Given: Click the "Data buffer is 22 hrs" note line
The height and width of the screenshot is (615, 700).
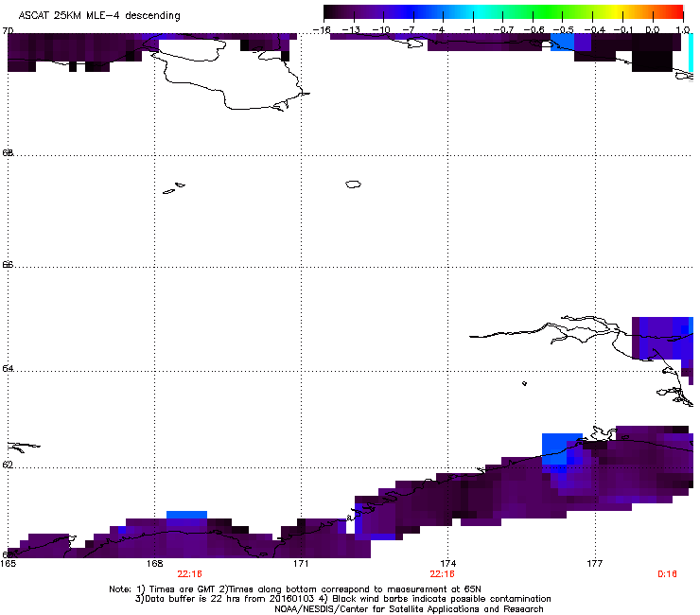Looking at the screenshot, I should pos(342,599).
